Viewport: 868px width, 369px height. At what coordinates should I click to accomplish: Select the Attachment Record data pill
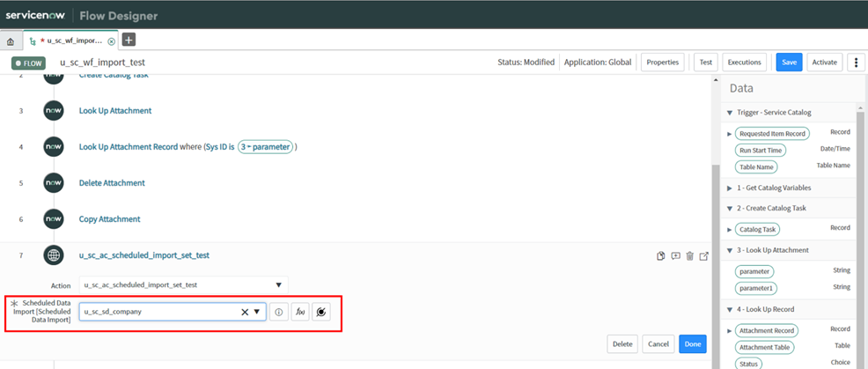(767, 331)
